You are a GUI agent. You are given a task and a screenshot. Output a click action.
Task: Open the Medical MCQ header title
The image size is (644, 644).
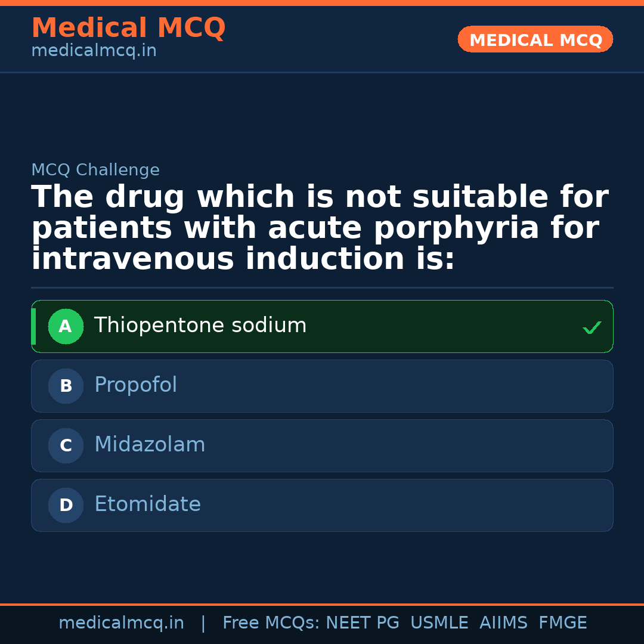click(x=128, y=28)
